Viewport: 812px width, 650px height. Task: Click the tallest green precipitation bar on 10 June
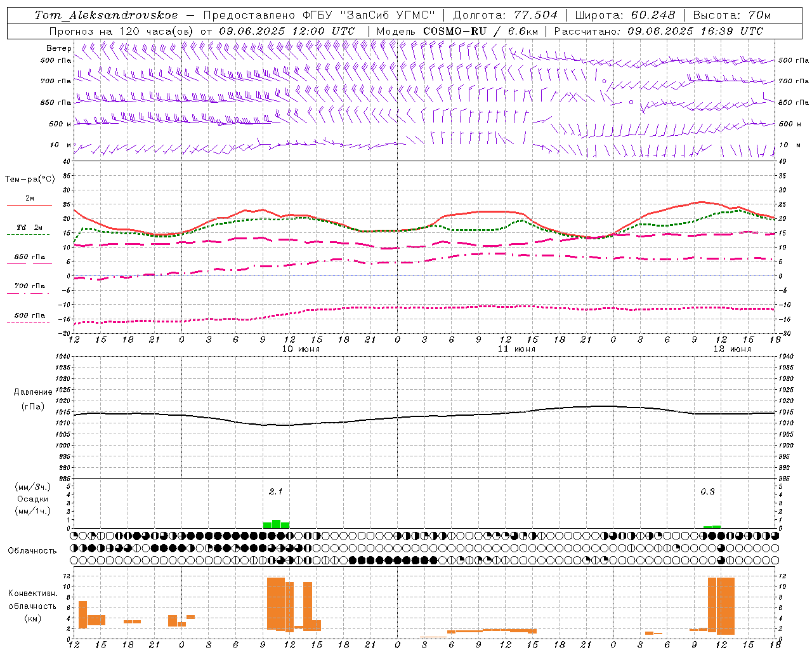click(x=276, y=524)
